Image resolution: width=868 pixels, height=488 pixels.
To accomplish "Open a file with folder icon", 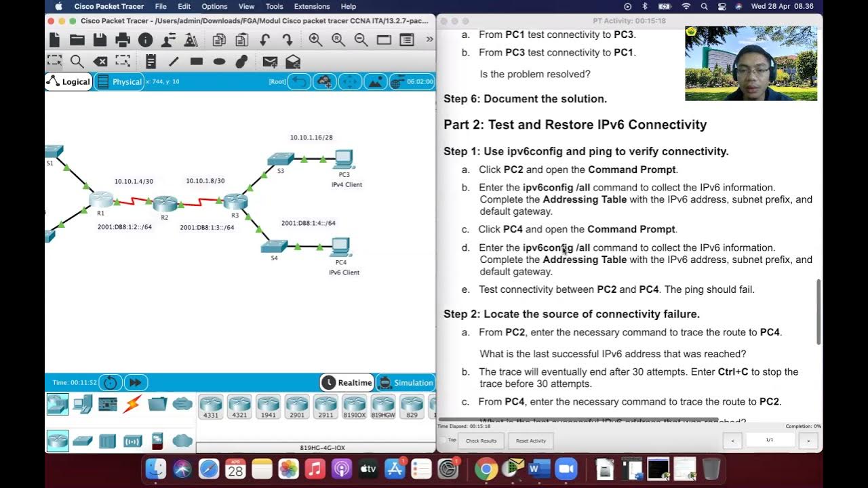I will 77,40.
